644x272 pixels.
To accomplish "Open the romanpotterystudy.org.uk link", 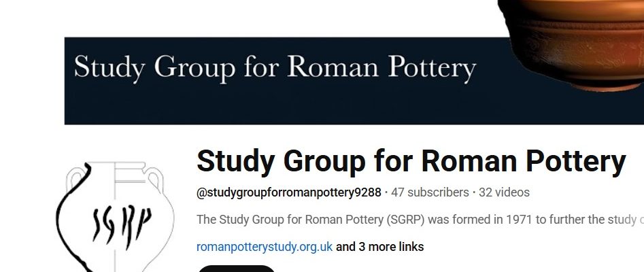I will point(265,247).
